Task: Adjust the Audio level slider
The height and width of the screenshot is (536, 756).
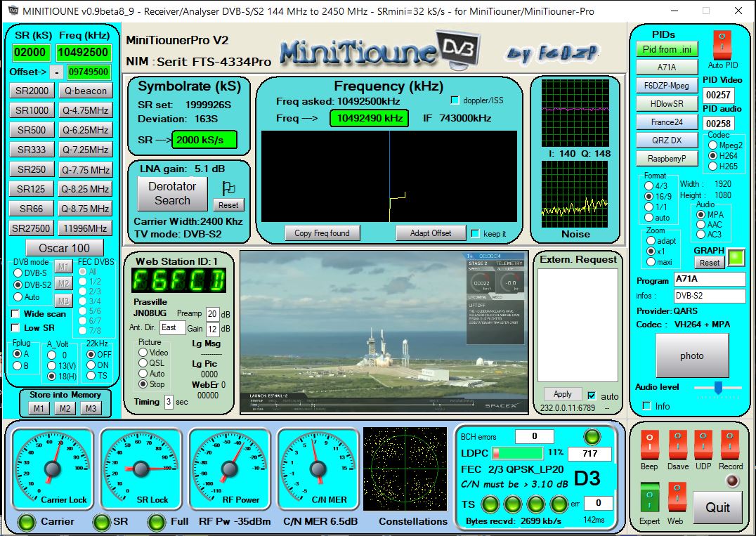Action: point(717,387)
